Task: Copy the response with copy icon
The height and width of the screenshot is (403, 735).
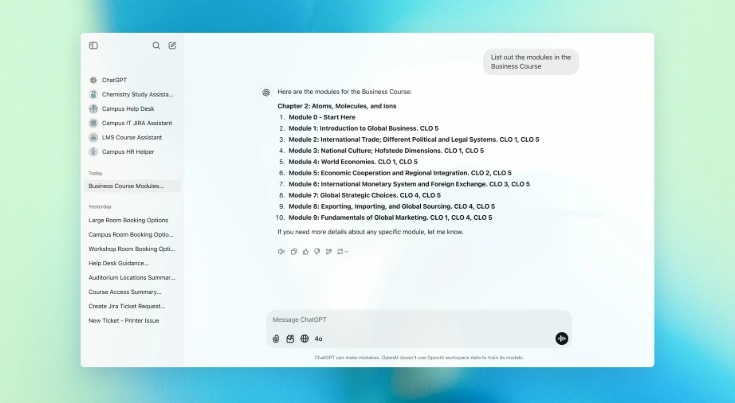Action: pyautogui.click(x=293, y=252)
